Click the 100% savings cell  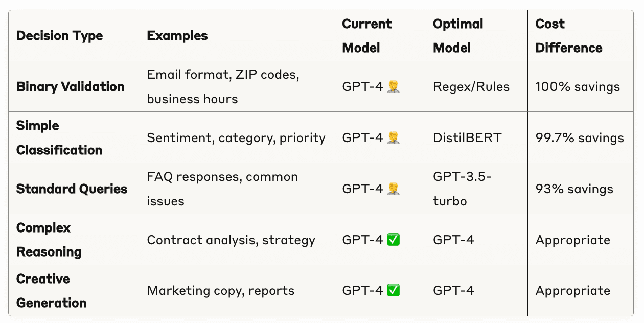(x=578, y=86)
